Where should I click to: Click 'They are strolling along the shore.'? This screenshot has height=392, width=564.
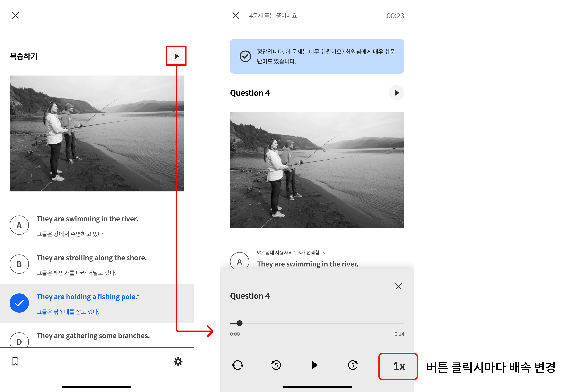pyautogui.click(x=92, y=258)
